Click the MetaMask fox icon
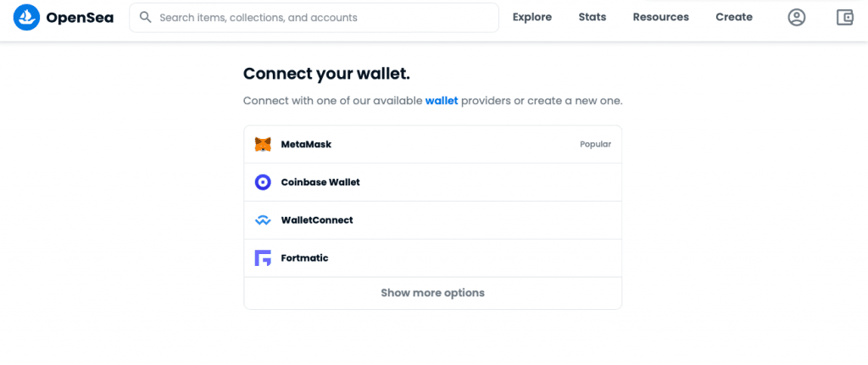The width and height of the screenshot is (868, 365). 263,144
